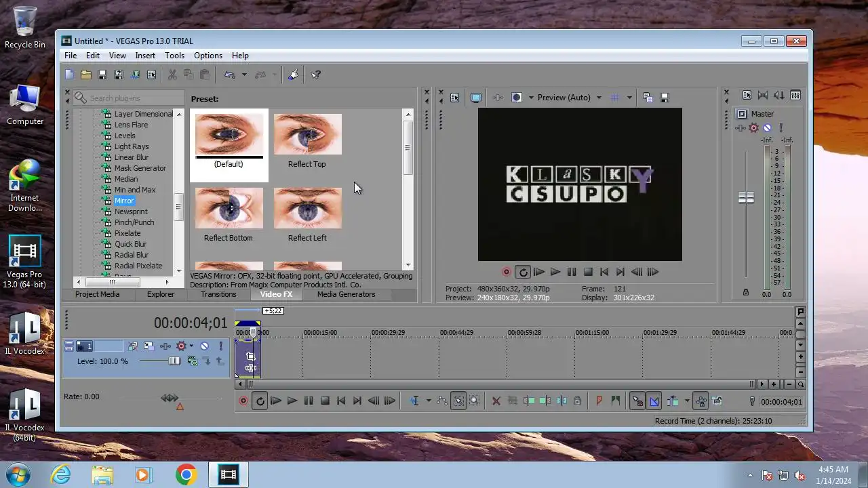Toggle Loop Playback under the video preview
868x488 pixels.
coord(523,272)
